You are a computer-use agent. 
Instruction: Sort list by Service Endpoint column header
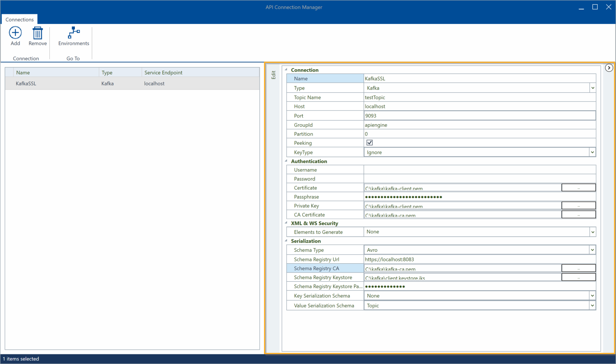coord(163,72)
